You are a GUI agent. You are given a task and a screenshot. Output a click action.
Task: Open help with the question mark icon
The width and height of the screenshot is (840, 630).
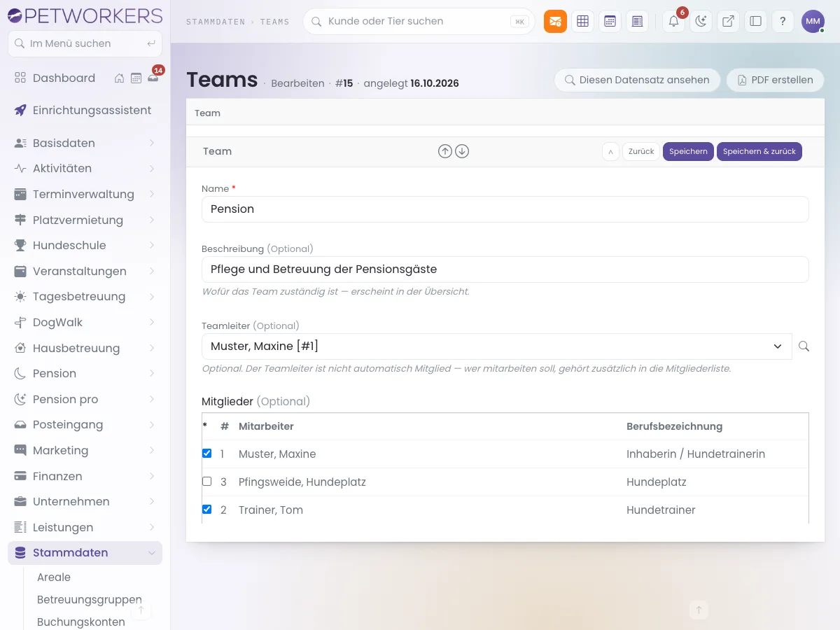click(783, 22)
